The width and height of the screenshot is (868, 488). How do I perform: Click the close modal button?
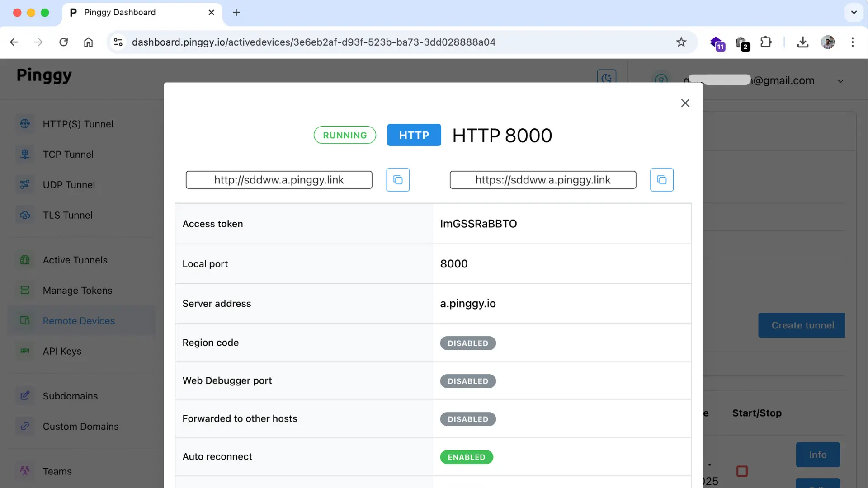pyautogui.click(x=685, y=103)
